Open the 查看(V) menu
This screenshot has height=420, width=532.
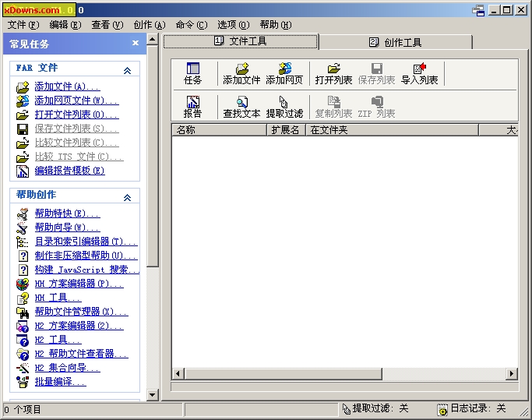[107, 25]
